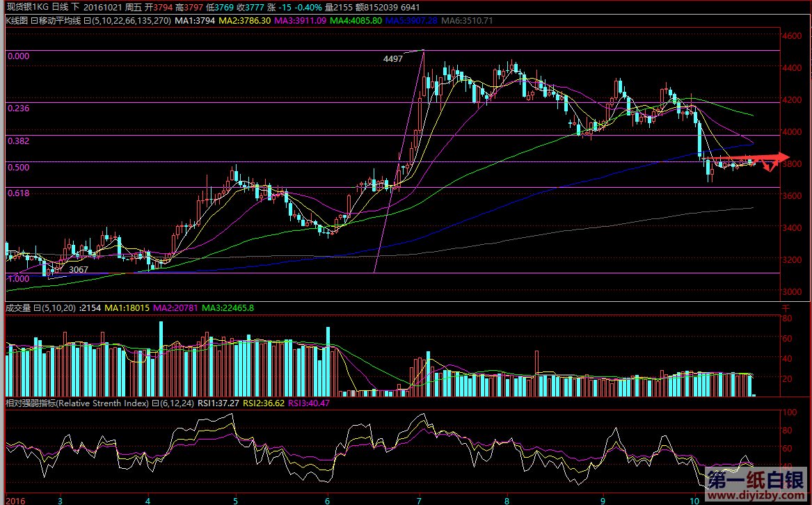Click month 7 on the time axis
This screenshot has height=505, width=812.
point(419,499)
